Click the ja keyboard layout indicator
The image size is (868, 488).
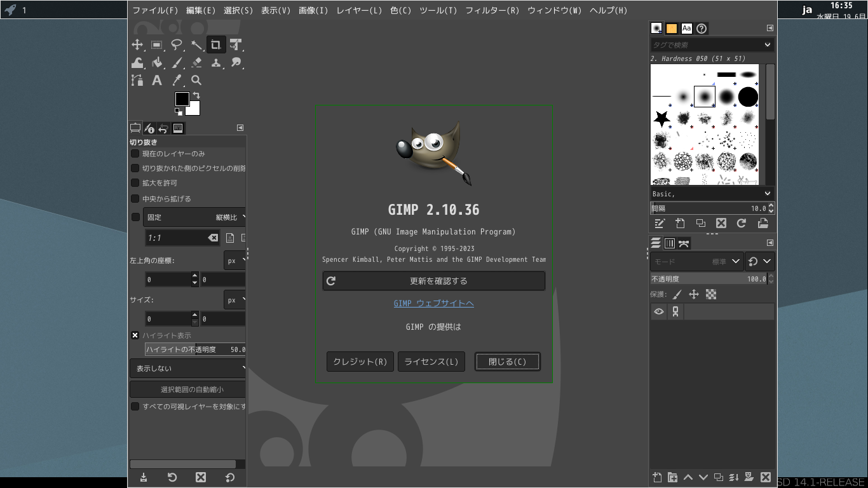[x=808, y=10]
